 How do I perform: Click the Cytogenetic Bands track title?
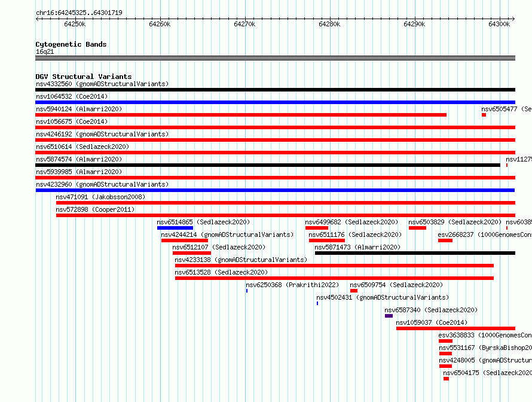coord(71,44)
